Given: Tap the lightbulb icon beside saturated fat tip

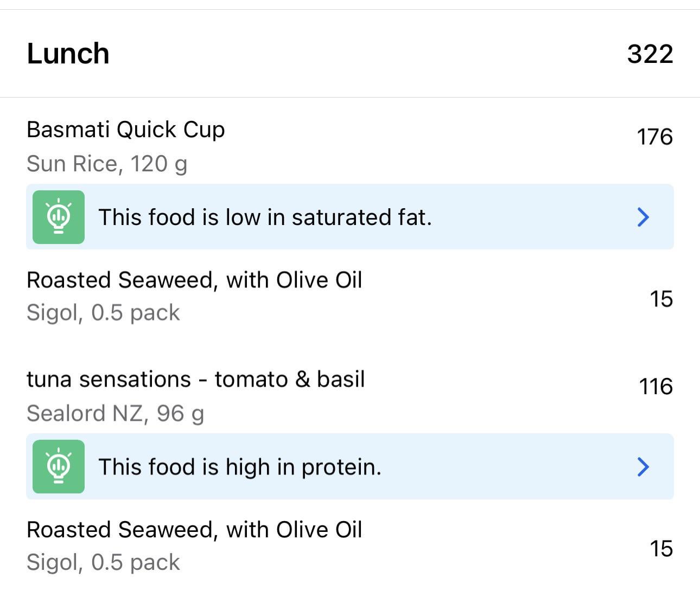Looking at the screenshot, I should pos(59,217).
